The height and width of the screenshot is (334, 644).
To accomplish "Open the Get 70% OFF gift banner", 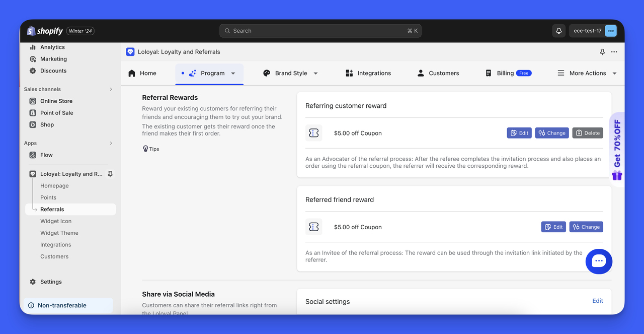I will 617,149.
